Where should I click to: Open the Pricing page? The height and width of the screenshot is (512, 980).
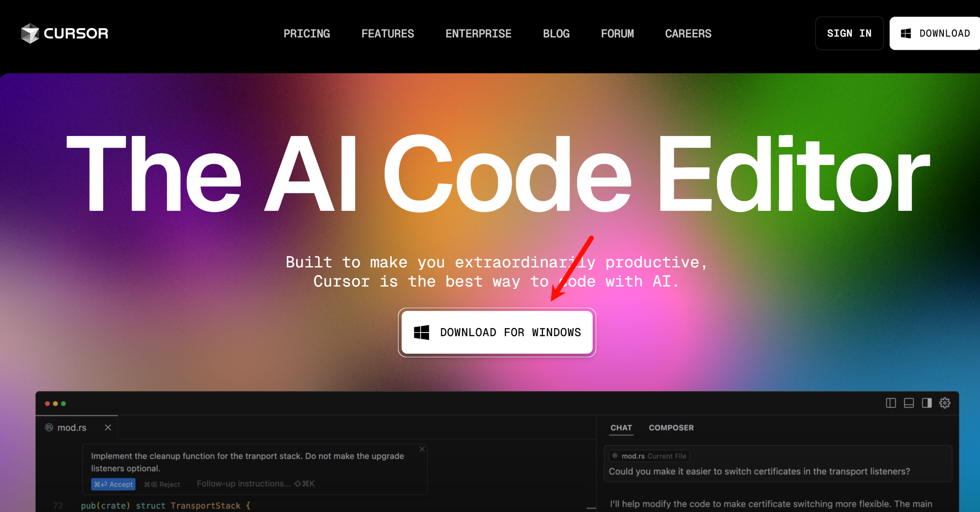(307, 33)
